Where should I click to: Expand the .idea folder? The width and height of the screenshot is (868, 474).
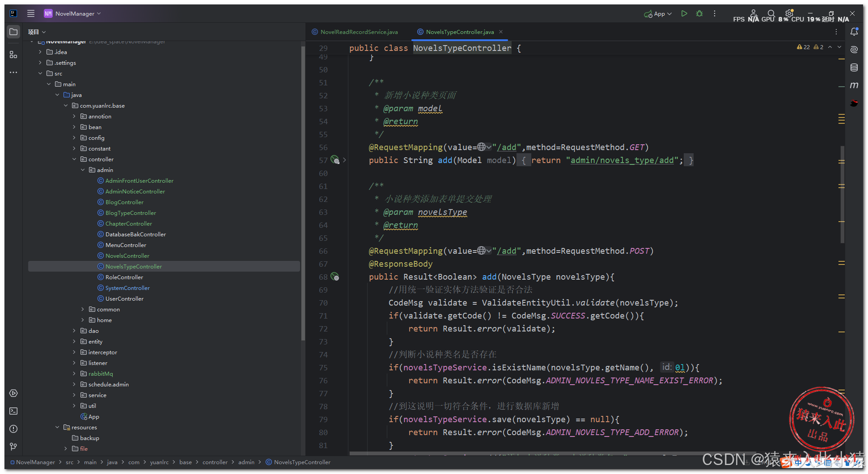click(x=40, y=52)
